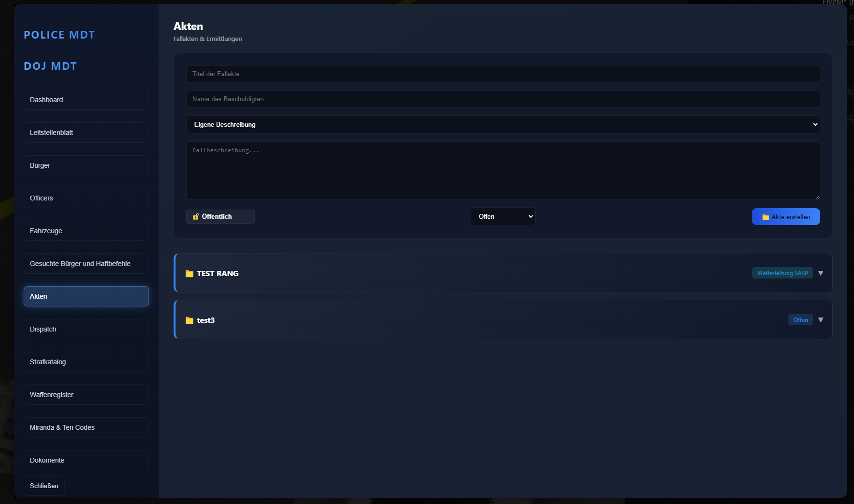854x504 pixels.
Task: Open Gesuchte Bürger und Haftbefehle page
Action: pos(86,264)
